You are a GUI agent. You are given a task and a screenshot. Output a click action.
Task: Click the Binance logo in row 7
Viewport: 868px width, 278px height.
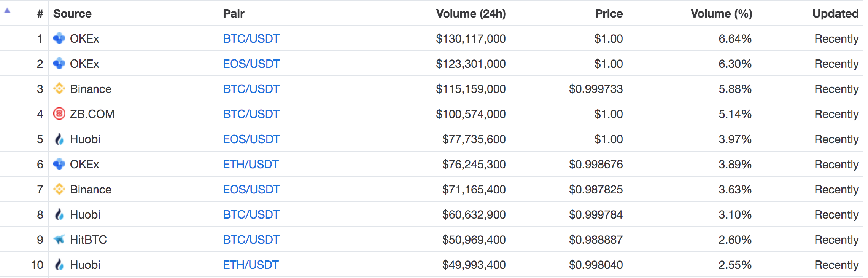tap(59, 189)
